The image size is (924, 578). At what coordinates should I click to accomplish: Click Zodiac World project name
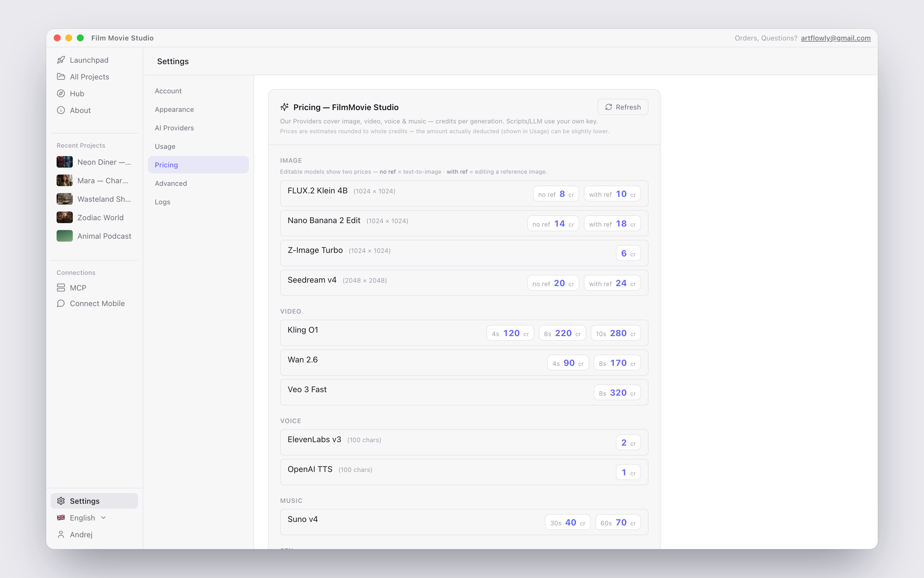(x=100, y=218)
